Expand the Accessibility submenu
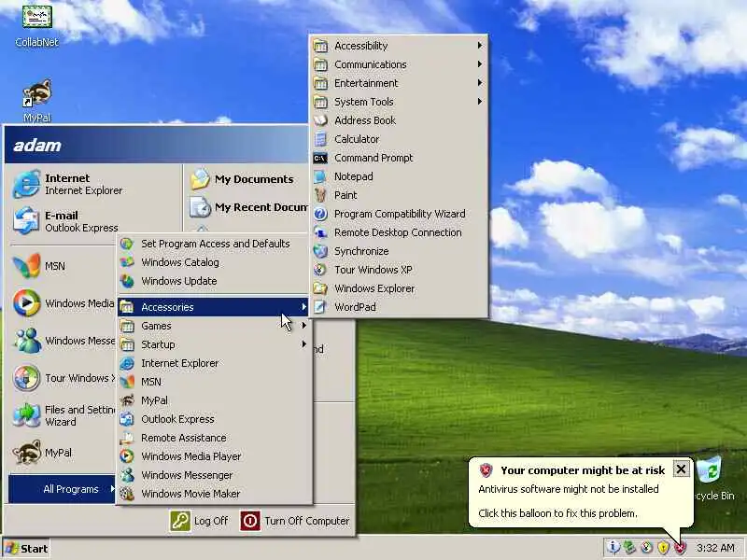Viewport: 747px width, 560px height. (400, 46)
